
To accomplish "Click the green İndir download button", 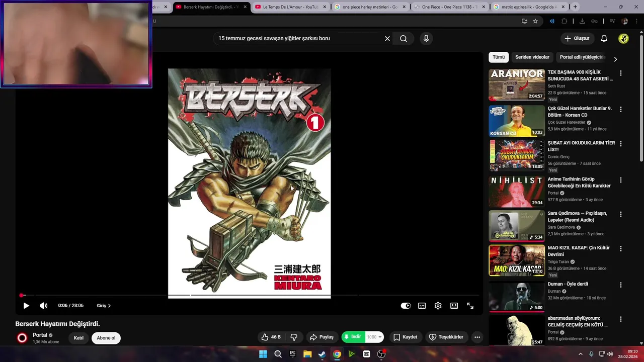I will (x=353, y=337).
